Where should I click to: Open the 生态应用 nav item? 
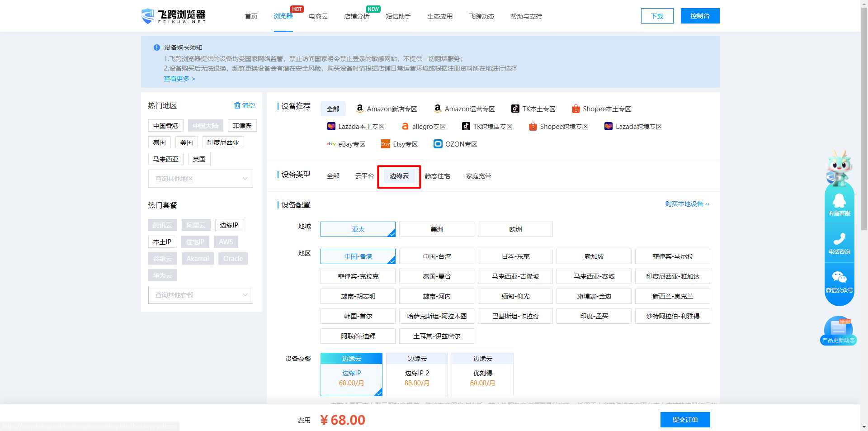point(440,16)
